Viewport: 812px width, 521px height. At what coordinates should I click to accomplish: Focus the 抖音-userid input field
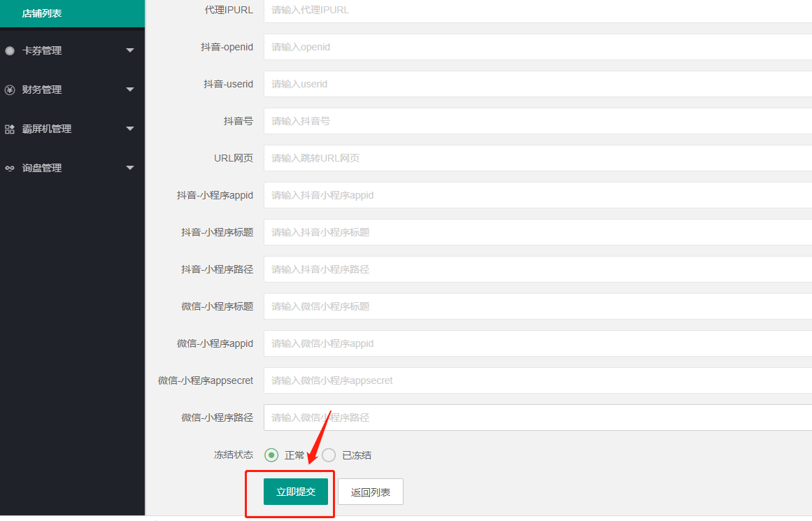tap(538, 84)
